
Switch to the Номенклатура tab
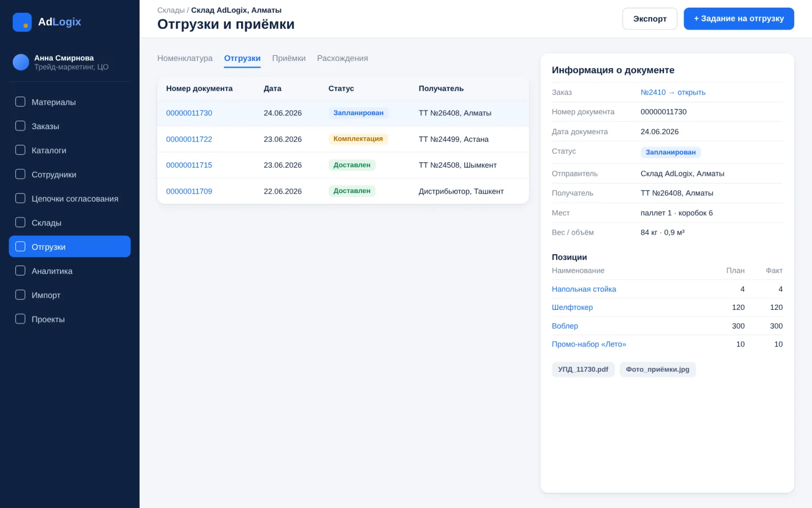coord(185,58)
